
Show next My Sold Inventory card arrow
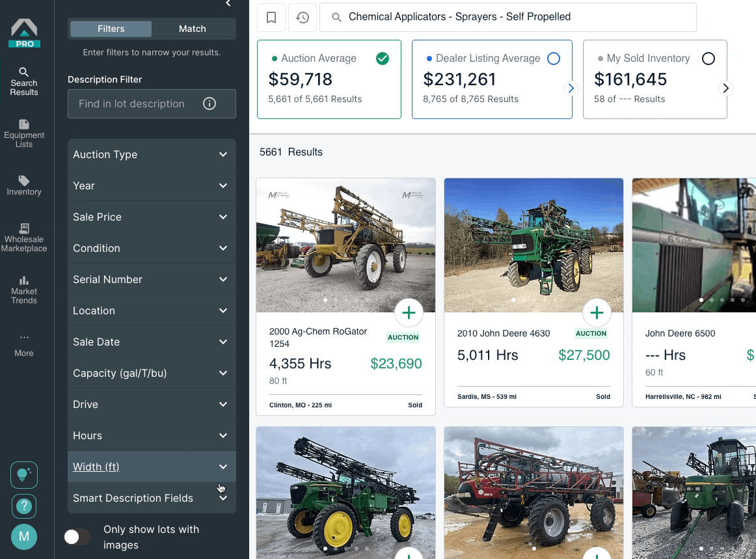tap(725, 89)
